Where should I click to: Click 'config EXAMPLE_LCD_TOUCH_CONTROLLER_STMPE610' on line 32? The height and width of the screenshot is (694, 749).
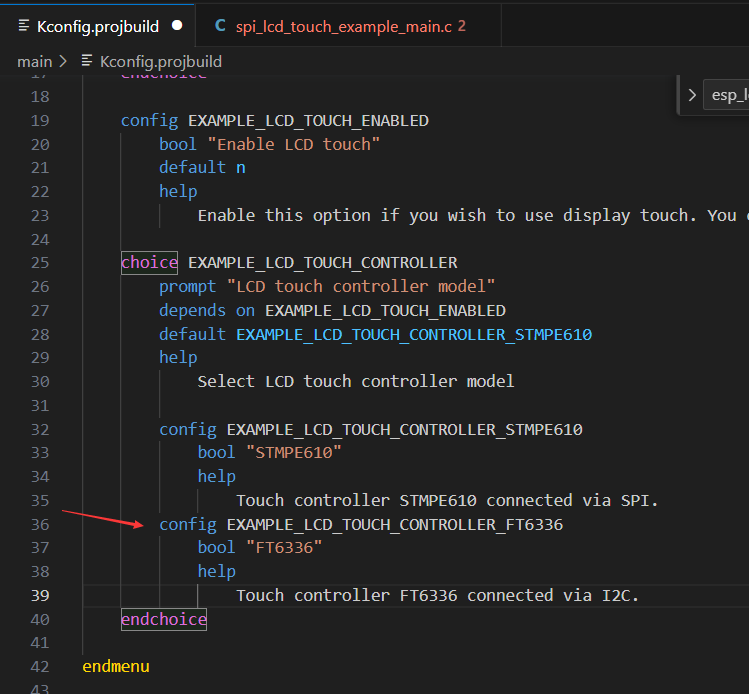pos(371,429)
